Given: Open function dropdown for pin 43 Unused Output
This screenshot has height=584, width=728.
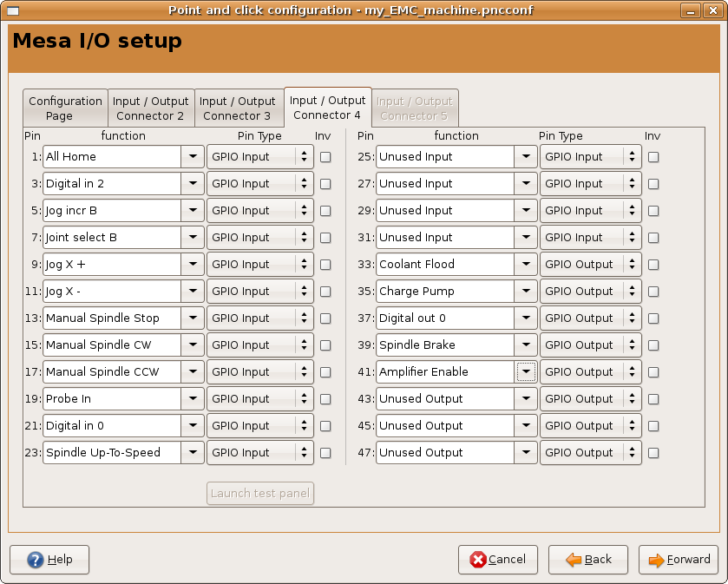Looking at the screenshot, I should pos(526,399).
